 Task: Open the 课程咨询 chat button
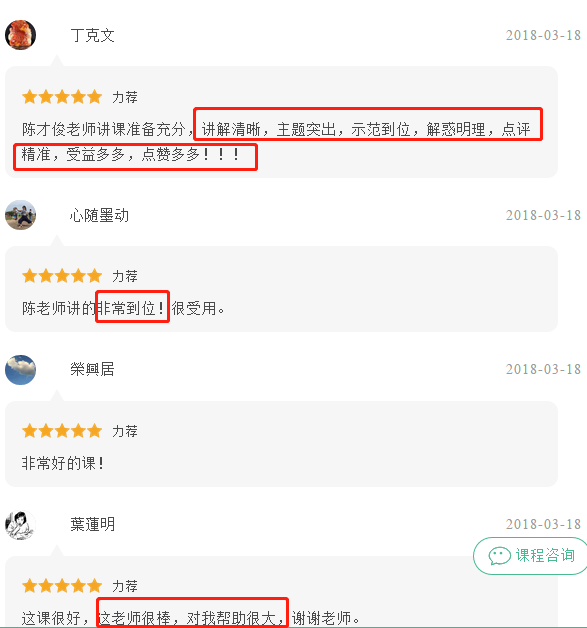(531, 556)
